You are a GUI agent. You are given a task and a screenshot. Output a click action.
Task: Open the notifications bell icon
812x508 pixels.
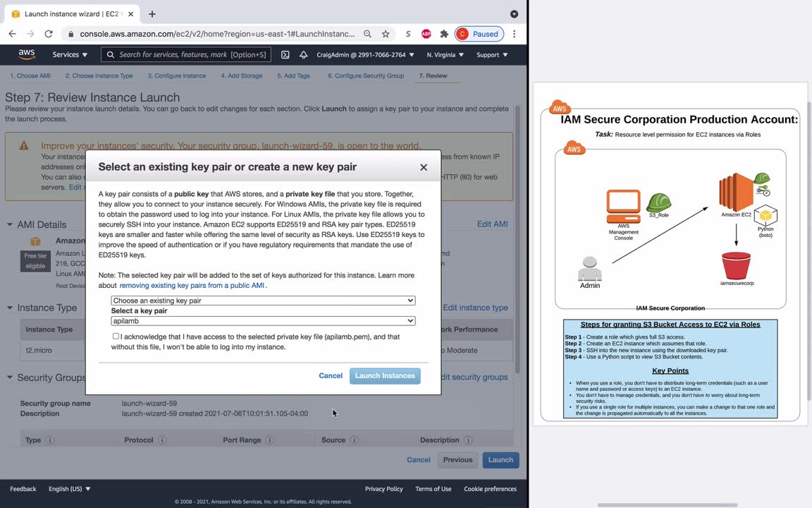[304, 54]
